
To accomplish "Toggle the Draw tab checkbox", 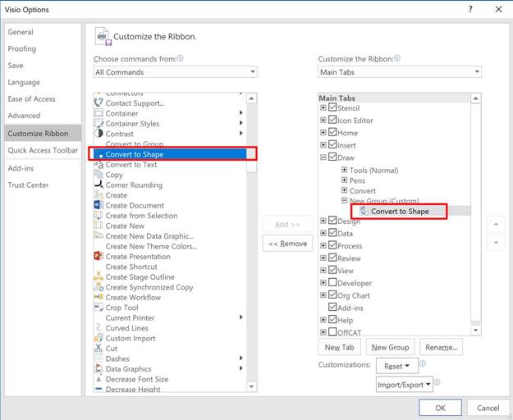I will coord(332,157).
